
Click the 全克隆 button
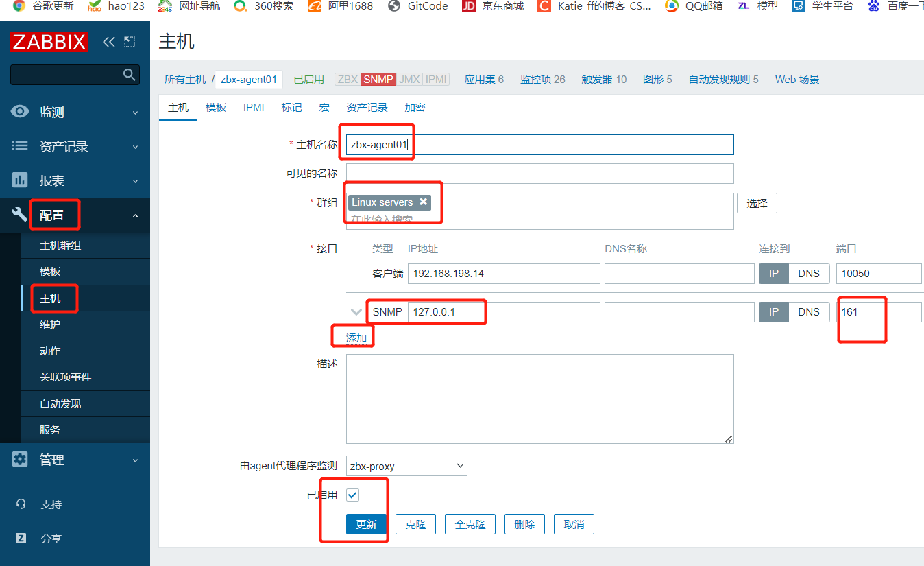470,524
